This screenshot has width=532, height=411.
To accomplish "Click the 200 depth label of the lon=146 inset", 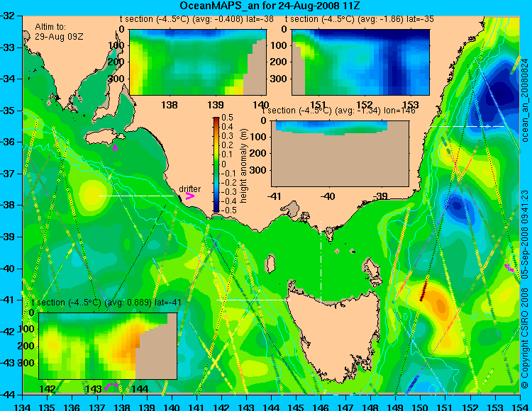I will click(x=259, y=153).
